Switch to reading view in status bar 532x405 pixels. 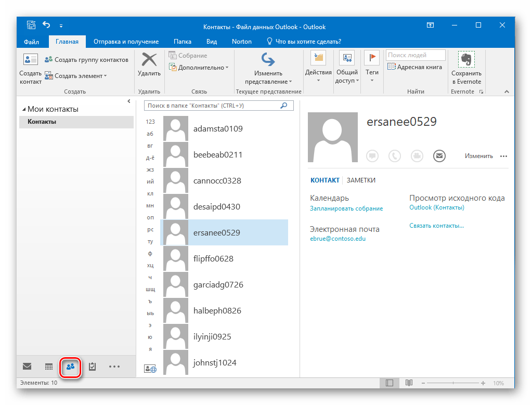coord(409,383)
